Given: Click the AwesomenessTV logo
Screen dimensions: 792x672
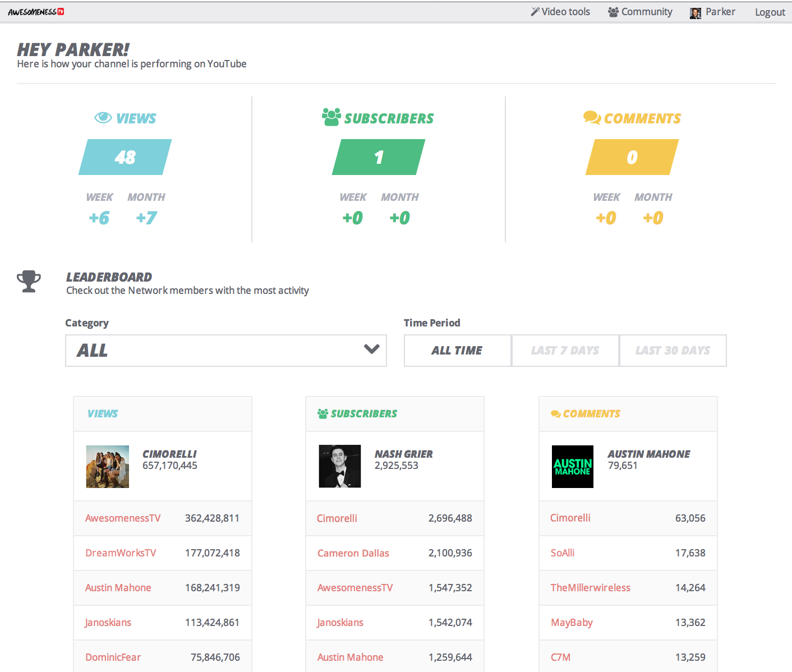Looking at the screenshot, I should click(36, 12).
